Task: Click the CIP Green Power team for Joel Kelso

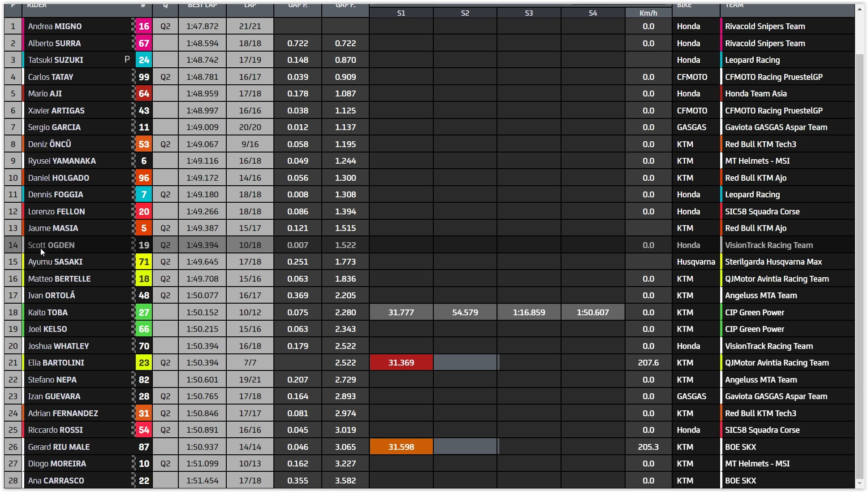Action: point(754,329)
